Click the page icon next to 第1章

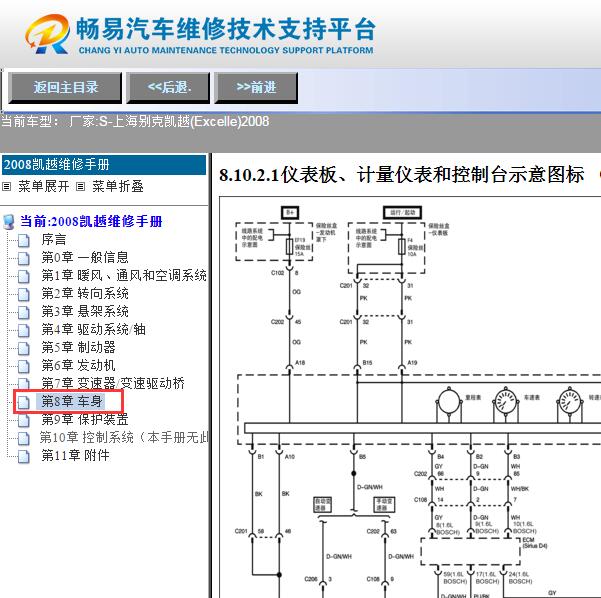click(x=24, y=276)
